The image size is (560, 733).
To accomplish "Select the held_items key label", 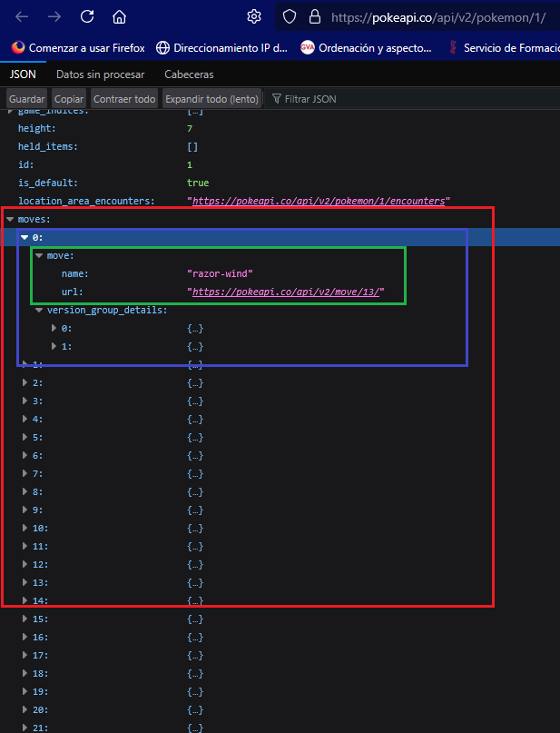I will pos(48,147).
